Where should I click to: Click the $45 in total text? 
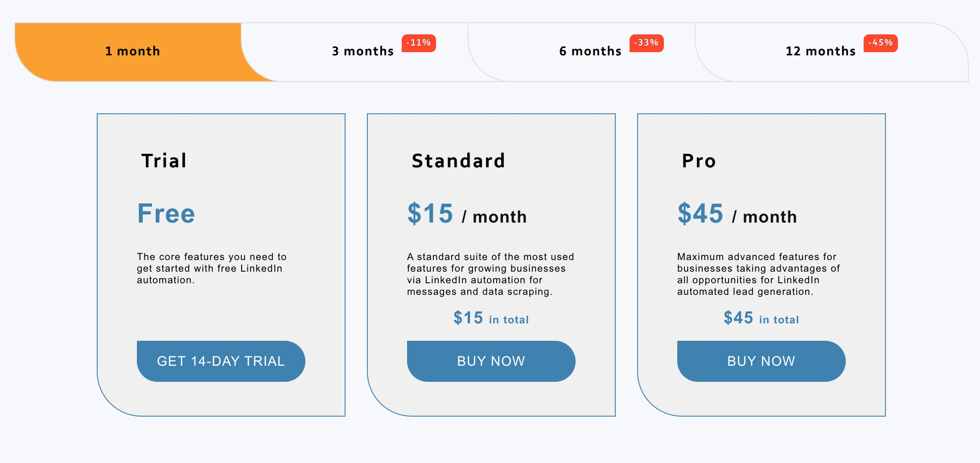click(x=761, y=318)
